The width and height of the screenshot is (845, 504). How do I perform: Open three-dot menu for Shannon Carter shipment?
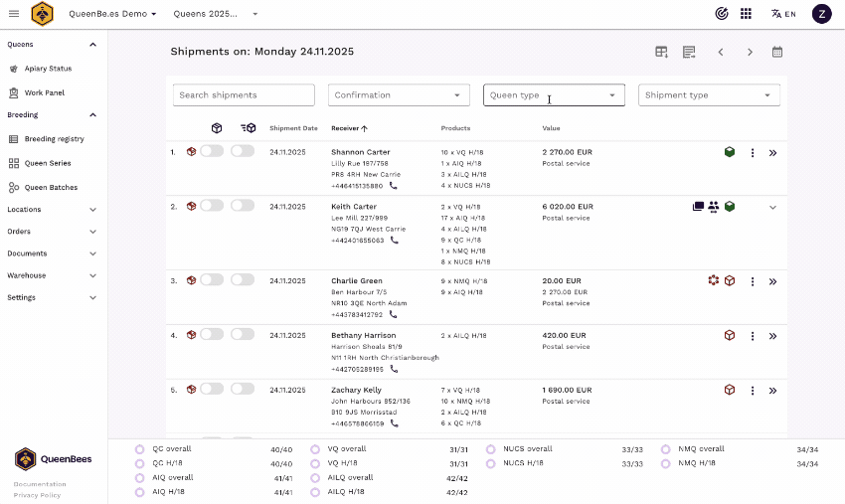[753, 153]
